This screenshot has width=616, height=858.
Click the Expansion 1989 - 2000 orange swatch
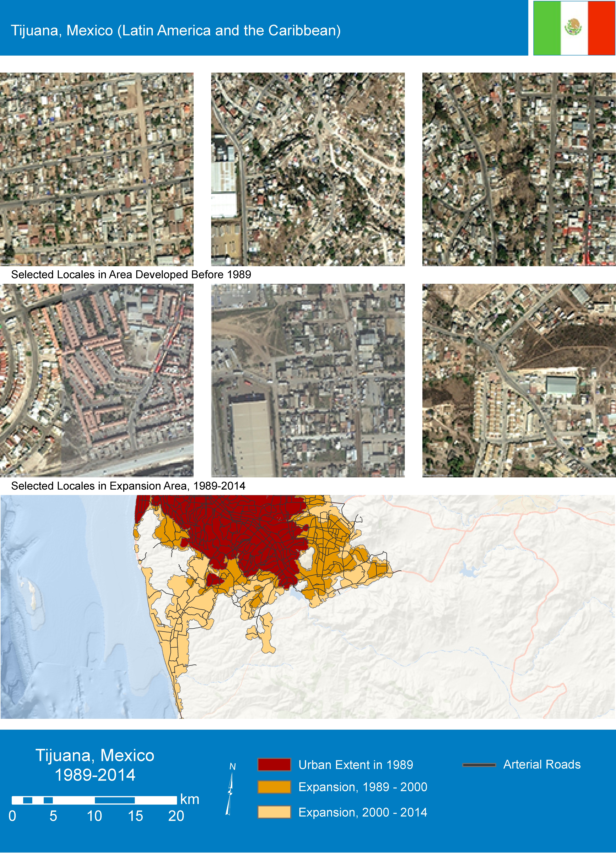click(x=274, y=787)
